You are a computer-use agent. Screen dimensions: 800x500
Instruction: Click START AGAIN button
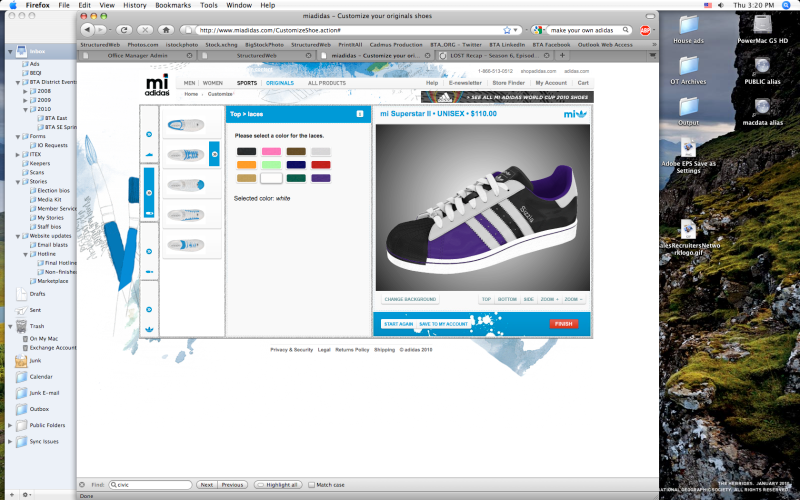[398, 324]
